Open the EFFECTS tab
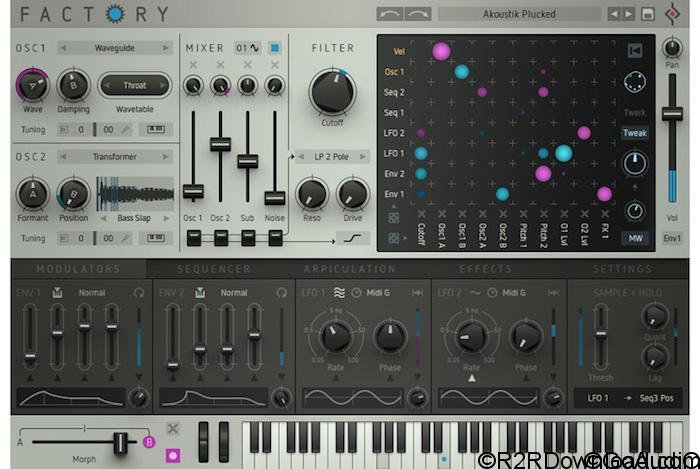 coord(486,269)
